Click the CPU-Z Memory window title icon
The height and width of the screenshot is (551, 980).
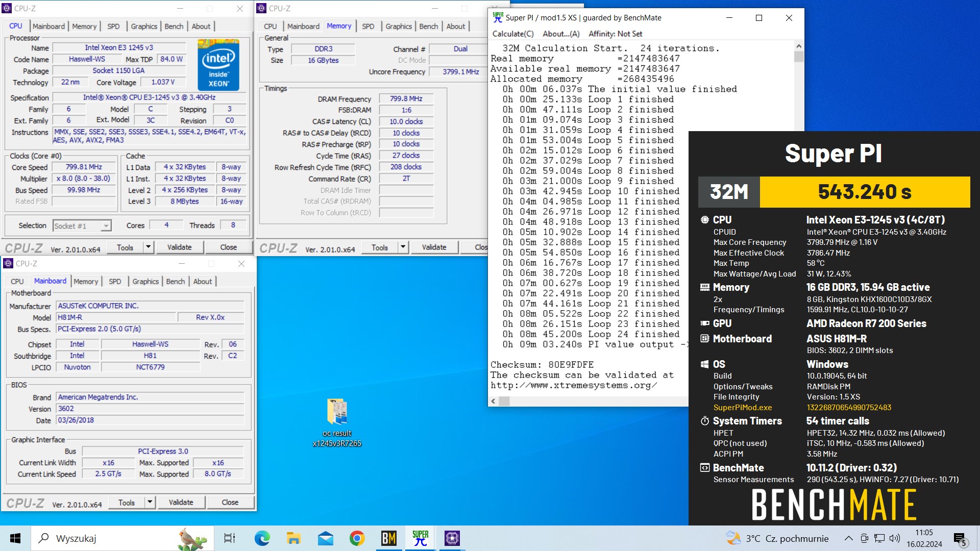[261, 8]
